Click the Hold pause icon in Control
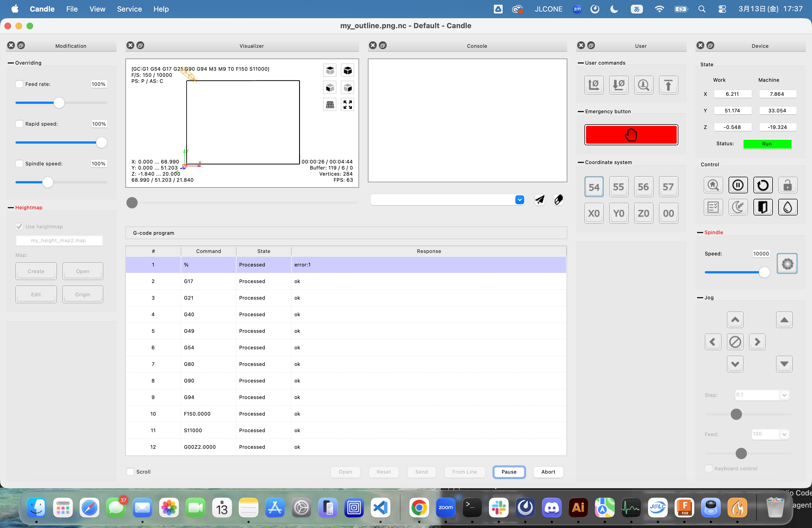812x528 pixels. point(738,185)
